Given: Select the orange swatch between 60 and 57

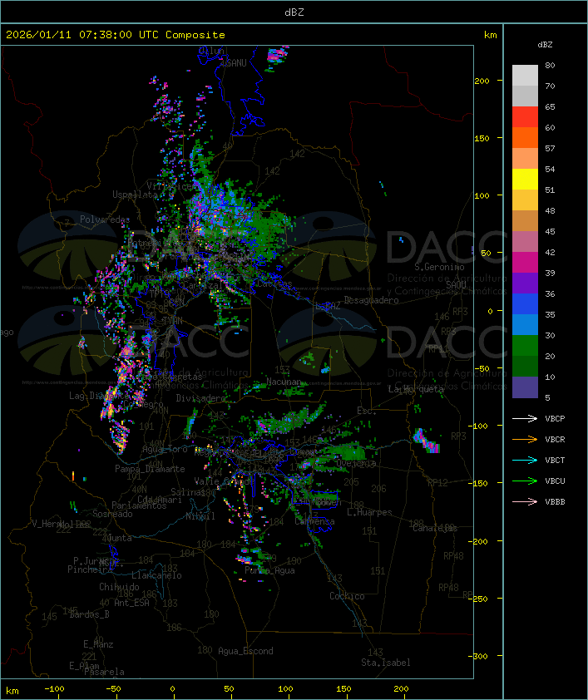Looking at the screenshot, I should click(x=525, y=137).
